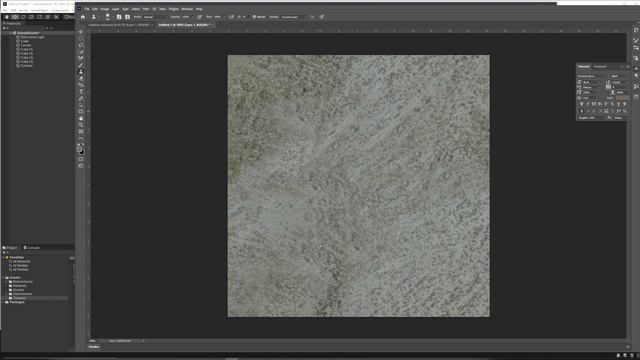640x360 pixels.
Task: Set brush angle in options bar
Action: coord(242,17)
